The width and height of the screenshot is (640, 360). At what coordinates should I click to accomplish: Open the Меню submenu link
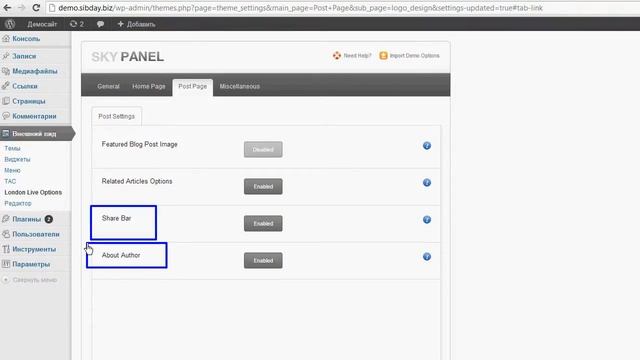click(x=12, y=170)
